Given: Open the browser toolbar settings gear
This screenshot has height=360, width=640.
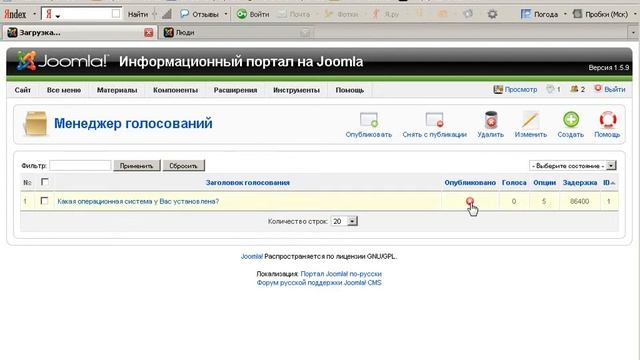Looking at the screenshot, I should [x=492, y=14].
